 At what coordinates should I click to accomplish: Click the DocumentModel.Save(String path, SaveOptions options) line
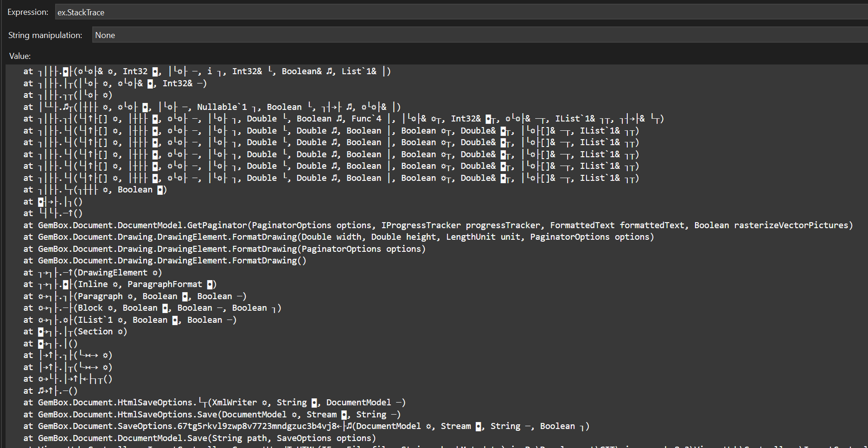pyautogui.click(x=199, y=438)
